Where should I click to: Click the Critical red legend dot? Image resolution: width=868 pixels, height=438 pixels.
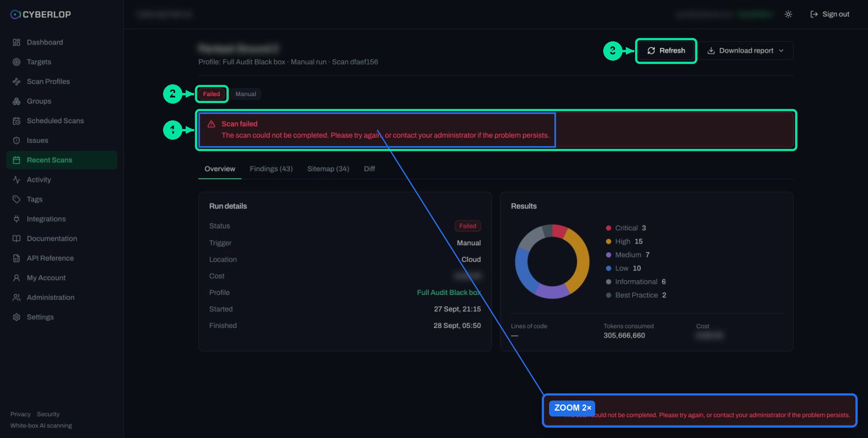pyautogui.click(x=608, y=228)
